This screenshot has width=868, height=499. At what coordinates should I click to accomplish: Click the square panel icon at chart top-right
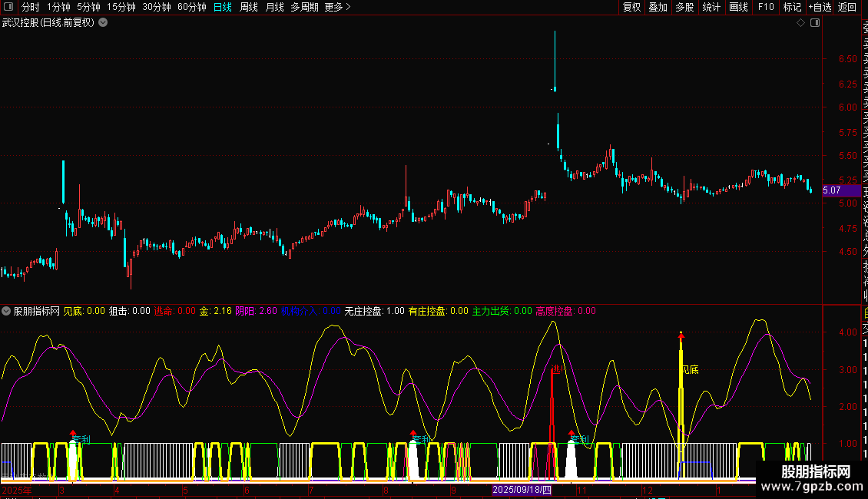(814, 23)
